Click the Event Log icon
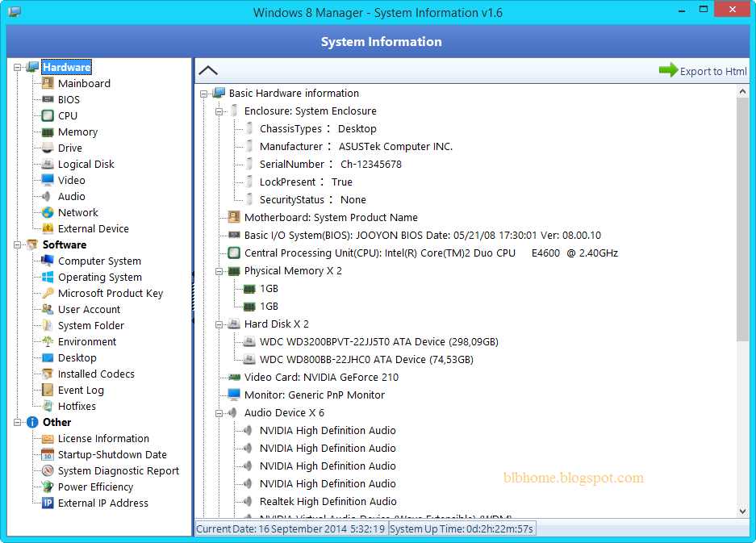756x543 pixels. click(48, 390)
